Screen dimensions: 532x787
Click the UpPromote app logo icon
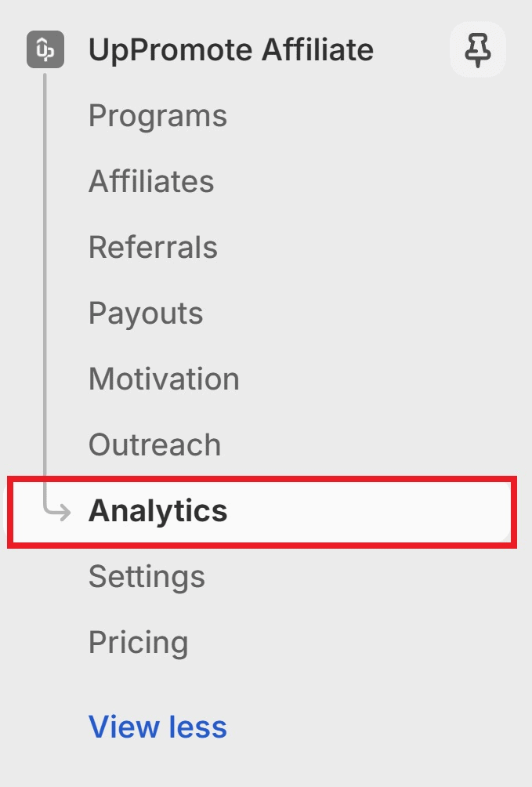[45, 49]
